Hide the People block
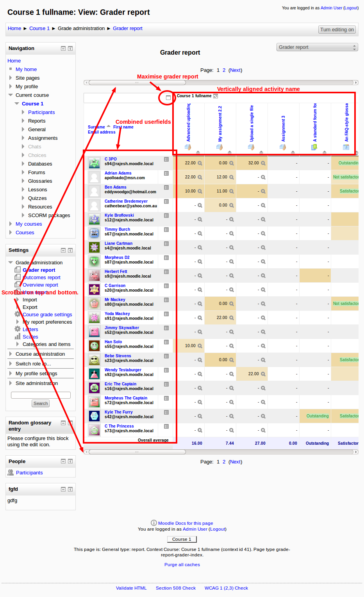The height and width of the screenshot is (597, 364). [63, 462]
